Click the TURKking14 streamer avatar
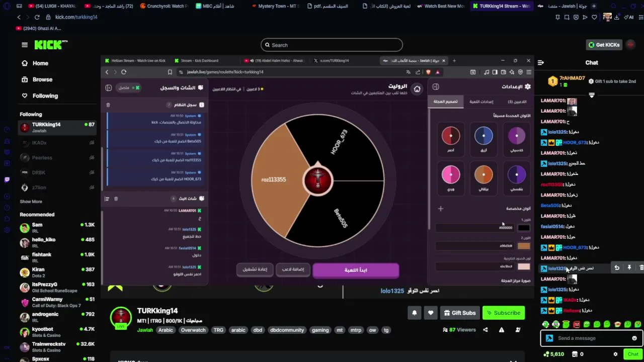This screenshot has height=362, width=644. [x=121, y=317]
